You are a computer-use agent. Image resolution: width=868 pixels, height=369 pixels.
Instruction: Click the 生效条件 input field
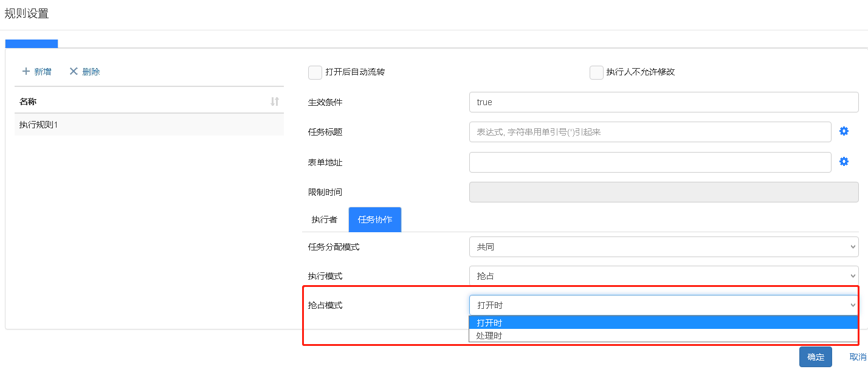(x=663, y=102)
